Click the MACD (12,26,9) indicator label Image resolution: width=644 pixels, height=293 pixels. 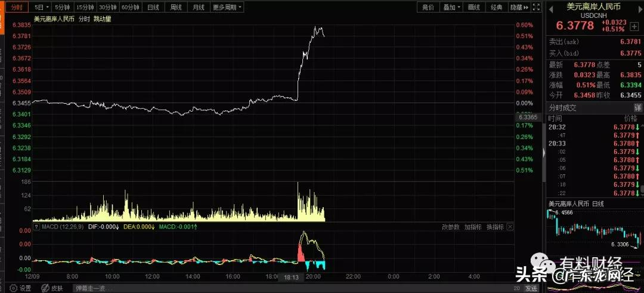62,227
